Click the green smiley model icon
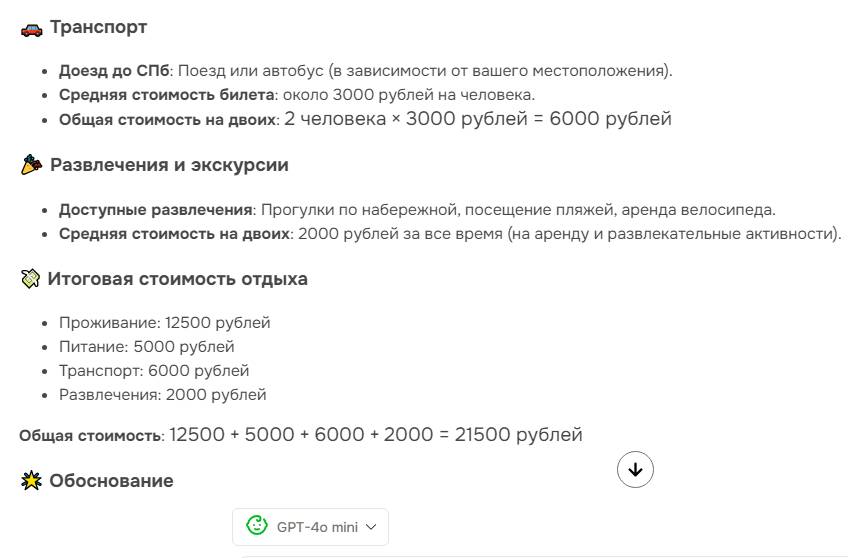This screenshot has height=558, width=848. point(256,526)
